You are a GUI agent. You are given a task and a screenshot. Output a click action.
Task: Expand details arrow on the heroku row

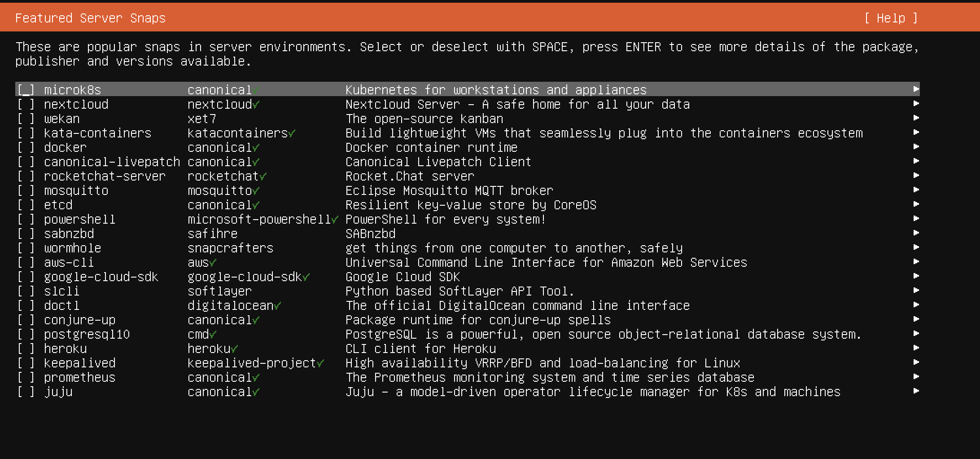(x=916, y=348)
